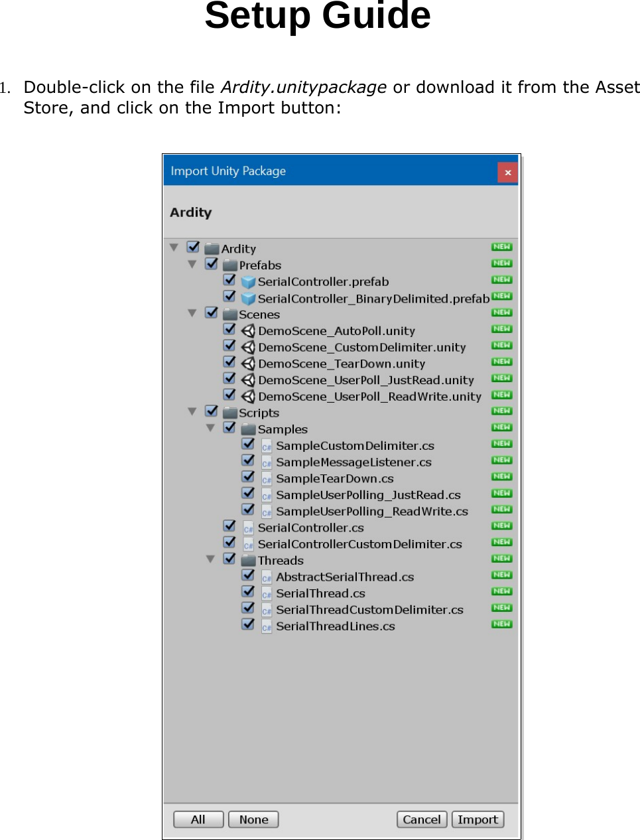The height and width of the screenshot is (840, 640).
Task: Click the Unity icon of DemoScene_CustomDelimiter.unity
Action: click(249, 348)
